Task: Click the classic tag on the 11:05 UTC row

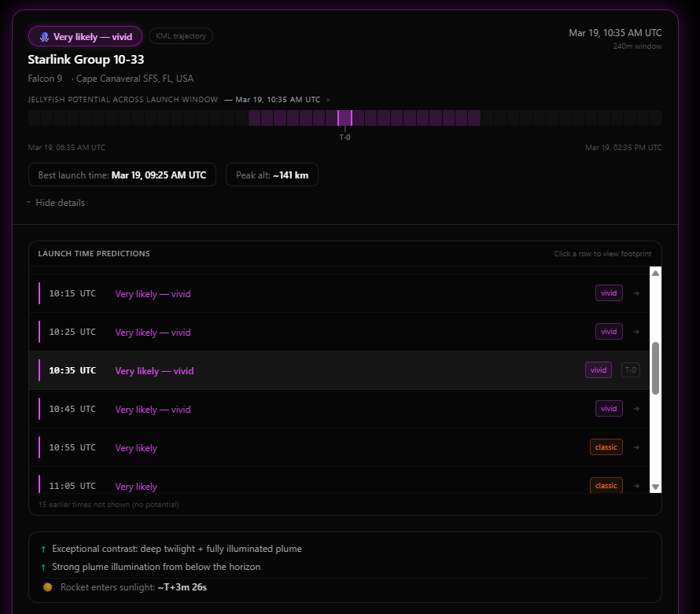Action: click(x=606, y=486)
